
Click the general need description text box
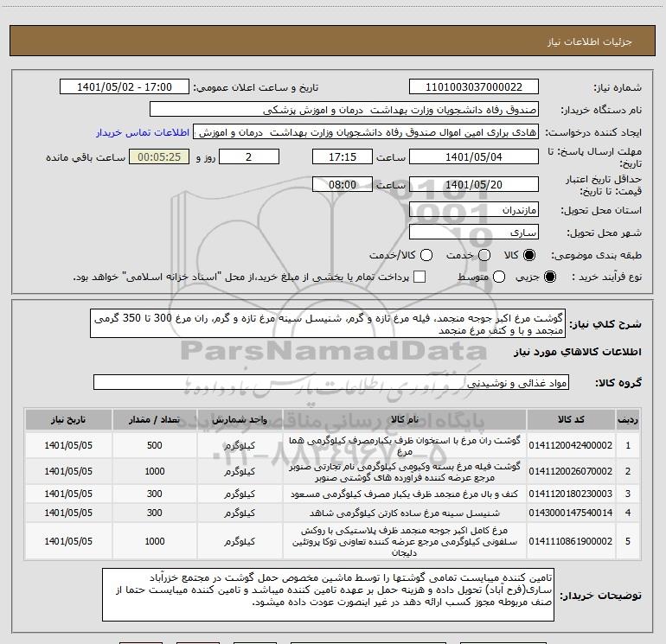point(328,324)
